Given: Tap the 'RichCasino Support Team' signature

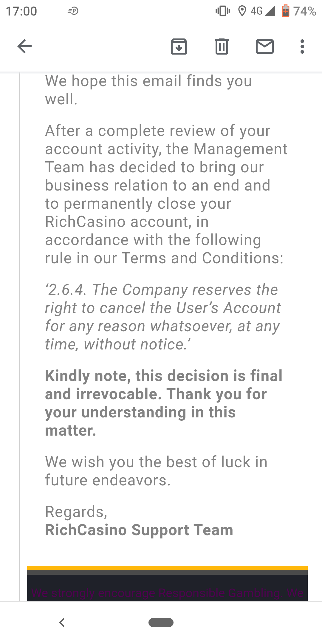Looking at the screenshot, I should 139,530.
